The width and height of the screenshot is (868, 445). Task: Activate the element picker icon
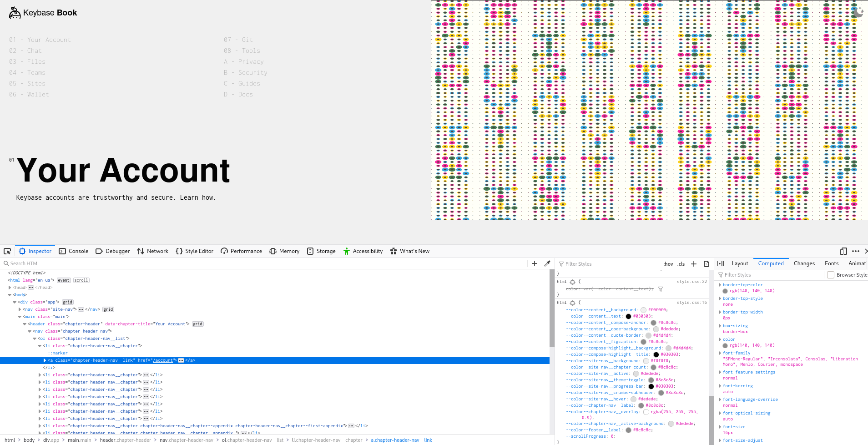point(7,251)
